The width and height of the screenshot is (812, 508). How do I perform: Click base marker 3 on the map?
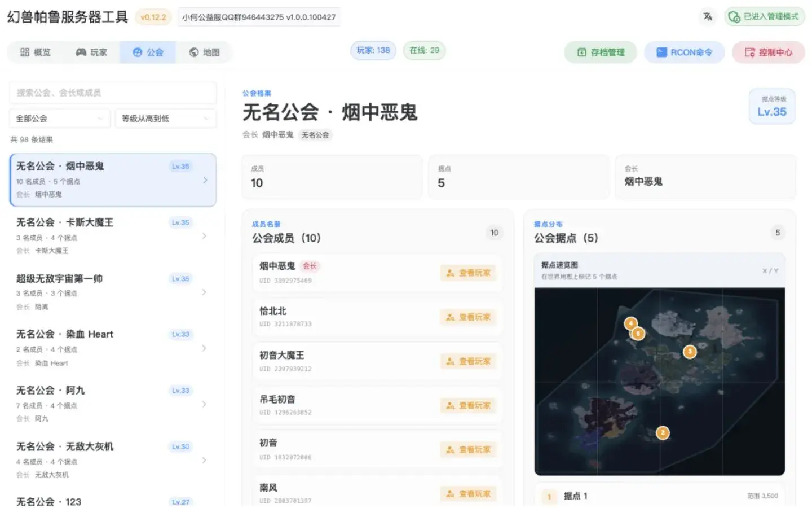(690, 352)
